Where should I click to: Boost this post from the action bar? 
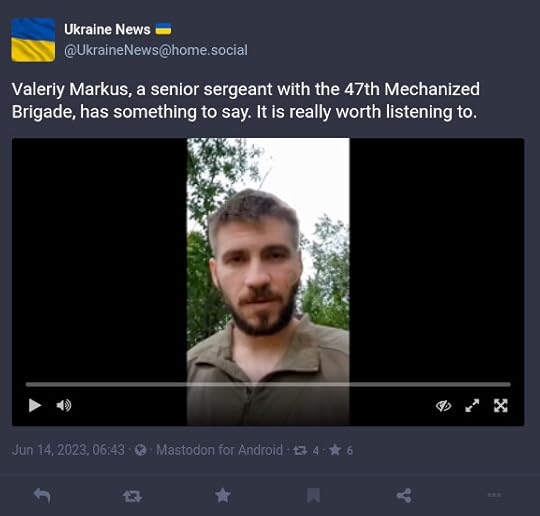132,496
